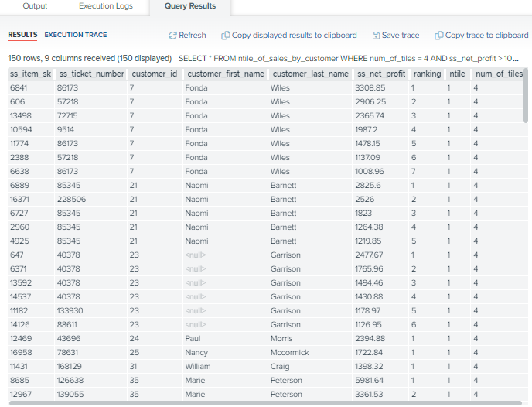The image size is (532, 407).
Task: Click ticket number 88611
Action: pos(66,324)
